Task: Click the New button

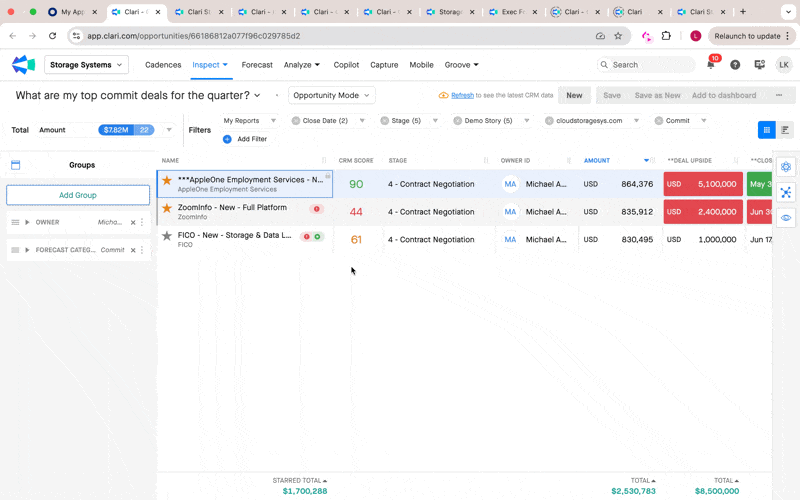Action: click(x=574, y=95)
